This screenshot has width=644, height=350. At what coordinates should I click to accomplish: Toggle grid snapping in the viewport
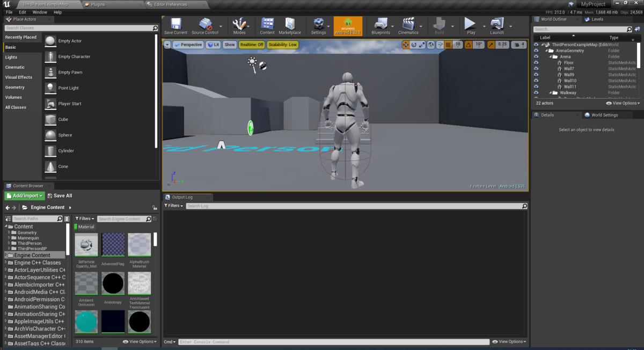click(x=448, y=45)
